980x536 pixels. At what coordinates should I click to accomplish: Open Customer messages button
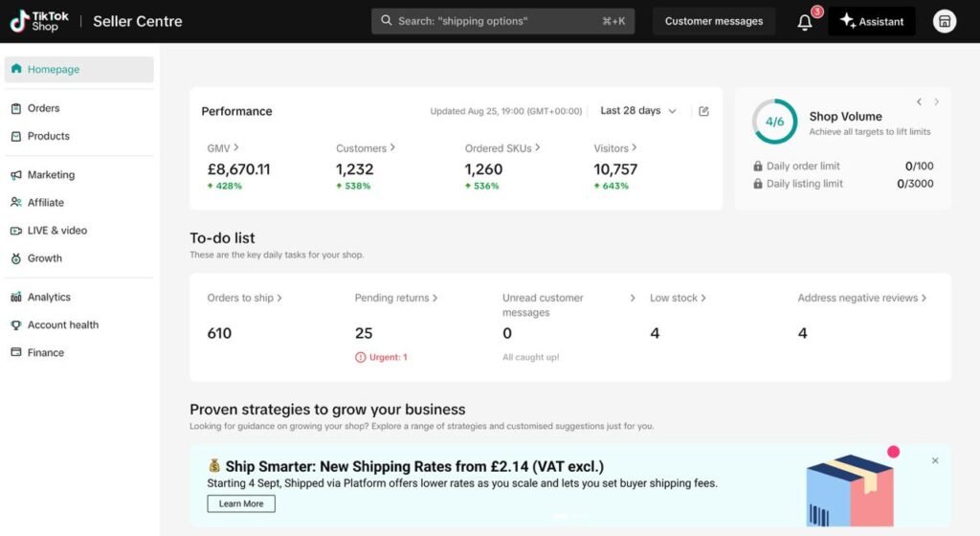click(714, 21)
